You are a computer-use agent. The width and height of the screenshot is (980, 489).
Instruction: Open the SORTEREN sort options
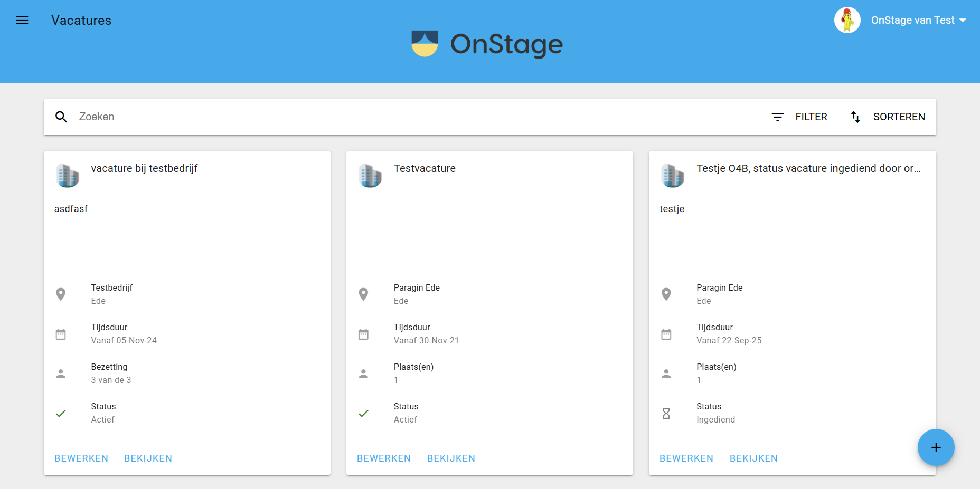888,117
